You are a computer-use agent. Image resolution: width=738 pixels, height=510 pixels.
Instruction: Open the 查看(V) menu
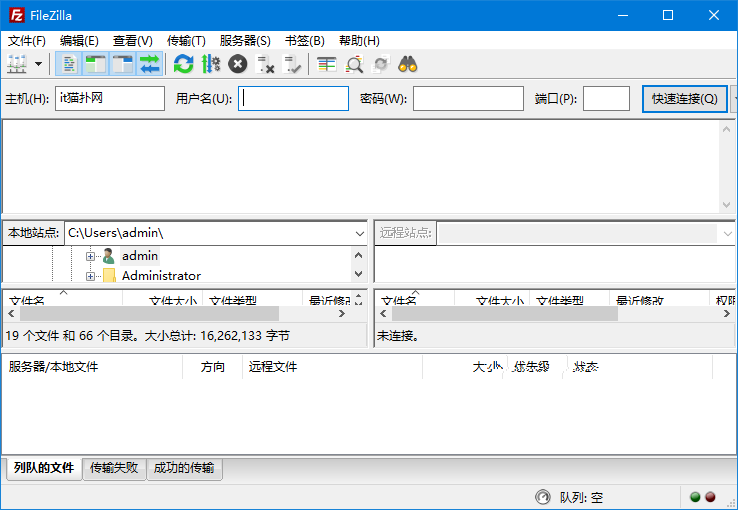(133, 41)
